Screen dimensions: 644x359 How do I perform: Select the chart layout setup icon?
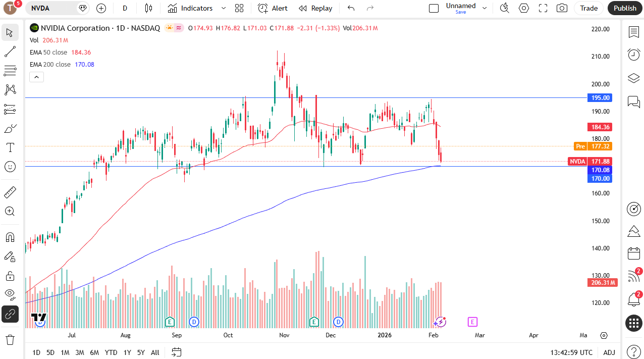click(434, 8)
